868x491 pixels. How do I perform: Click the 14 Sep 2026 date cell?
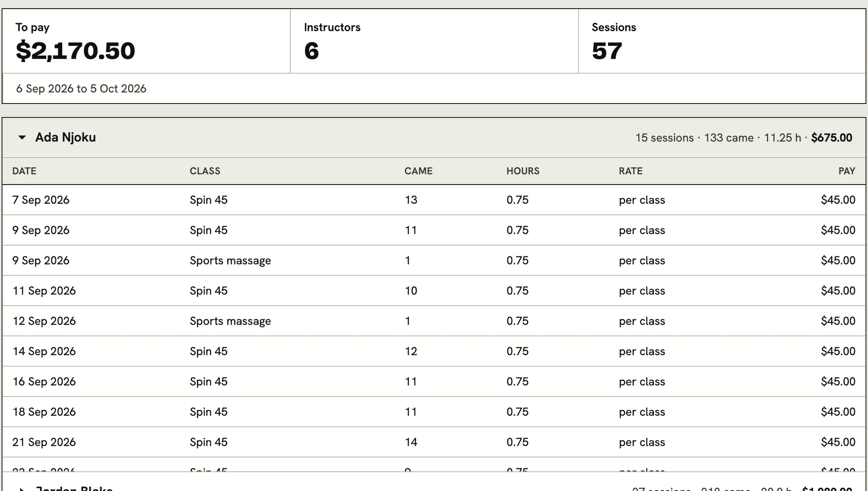point(44,352)
